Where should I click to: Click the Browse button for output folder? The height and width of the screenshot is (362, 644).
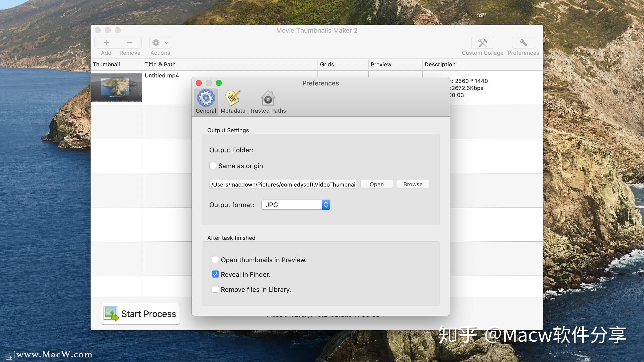[x=413, y=184]
